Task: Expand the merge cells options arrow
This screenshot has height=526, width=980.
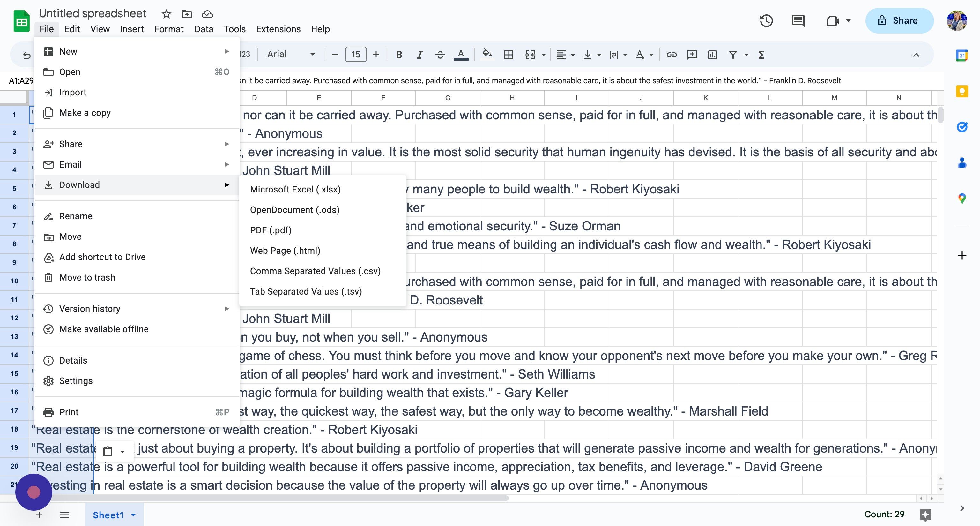Action: (x=543, y=55)
